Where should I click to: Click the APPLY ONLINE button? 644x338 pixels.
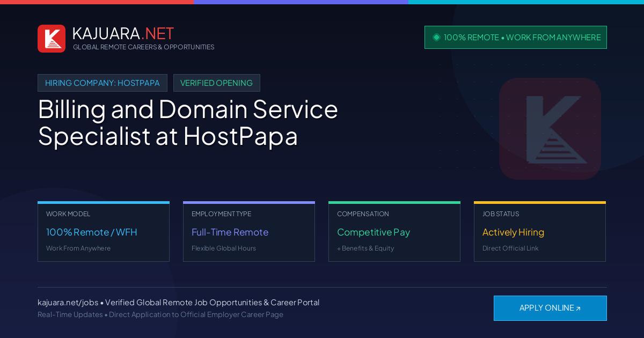coord(550,308)
